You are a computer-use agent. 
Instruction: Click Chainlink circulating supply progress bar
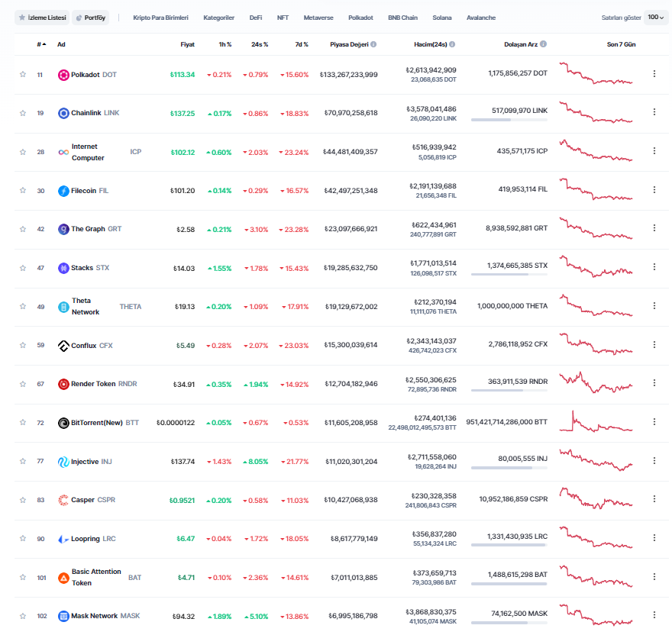coord(509,120)
